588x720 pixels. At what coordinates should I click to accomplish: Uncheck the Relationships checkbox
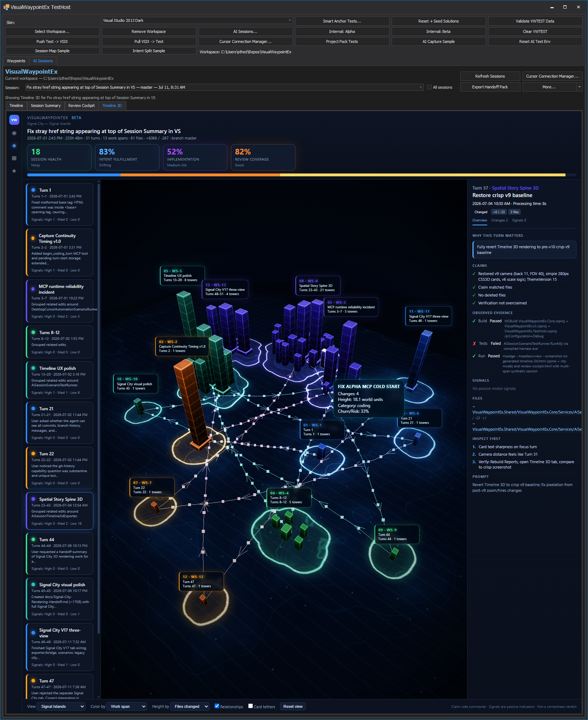coord(217,706)
